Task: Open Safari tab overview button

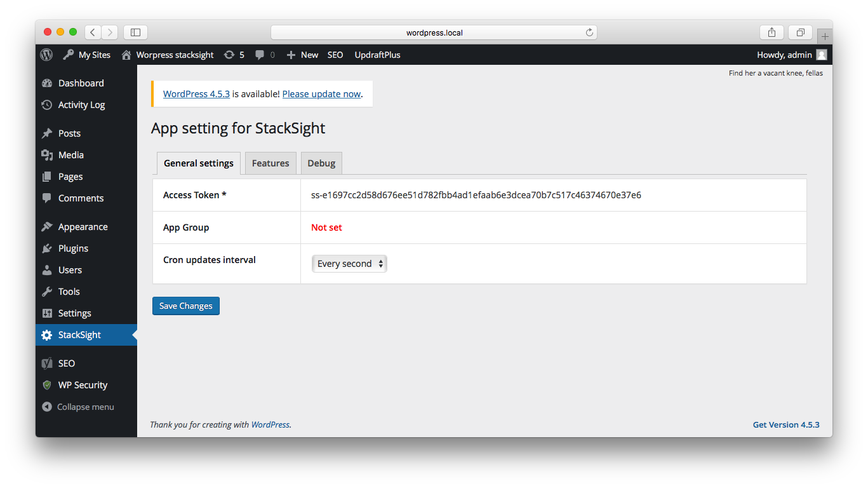Action: [x=801, y=32]
